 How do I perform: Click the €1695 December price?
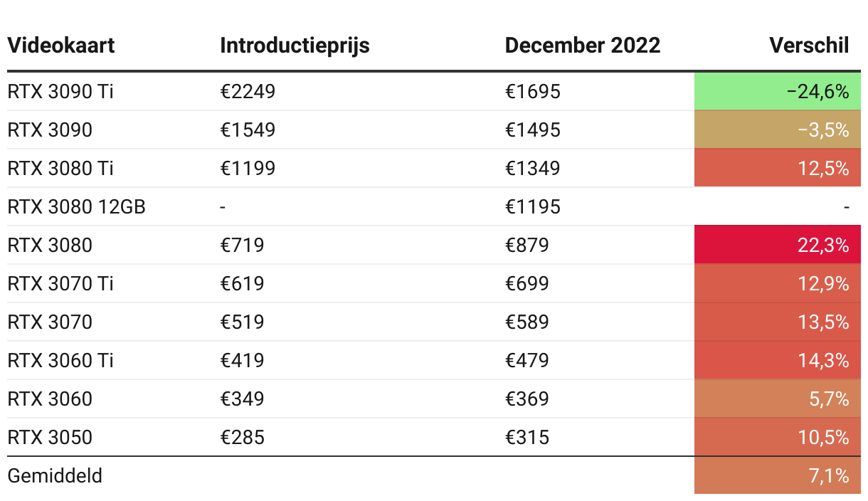[x=533, y=91]
